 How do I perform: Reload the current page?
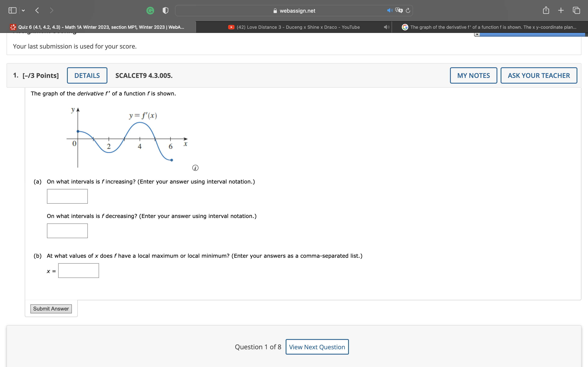408,10
